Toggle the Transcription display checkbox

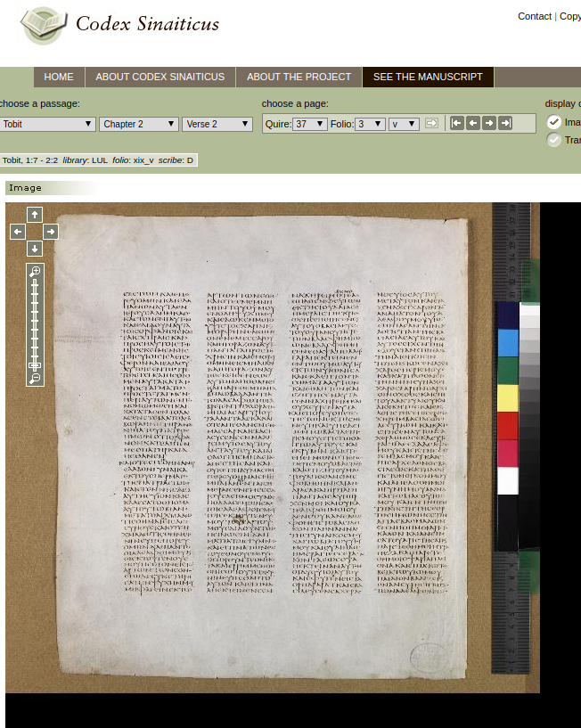click(554, 140)
